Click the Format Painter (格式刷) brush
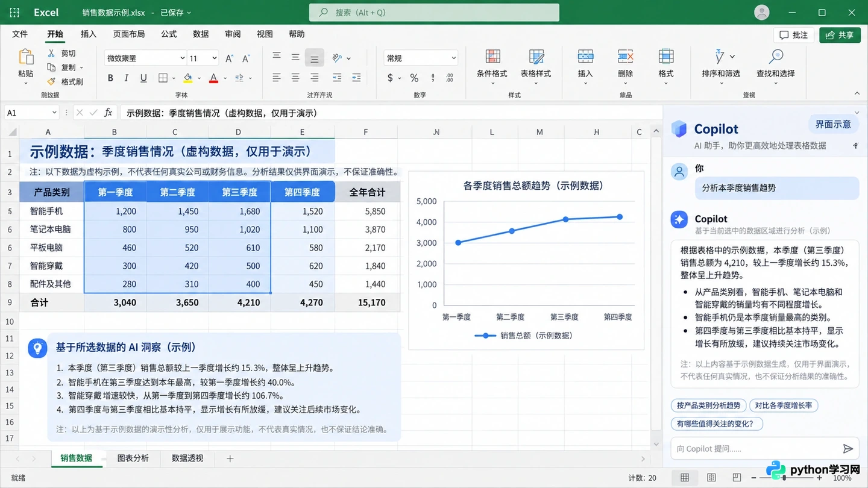 click(x=52, y=81)
